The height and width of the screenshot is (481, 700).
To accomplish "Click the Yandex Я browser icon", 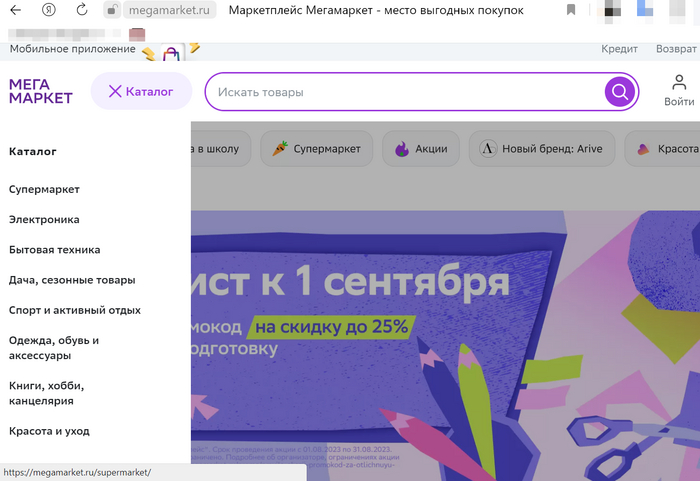I will (x=49, y=10).
